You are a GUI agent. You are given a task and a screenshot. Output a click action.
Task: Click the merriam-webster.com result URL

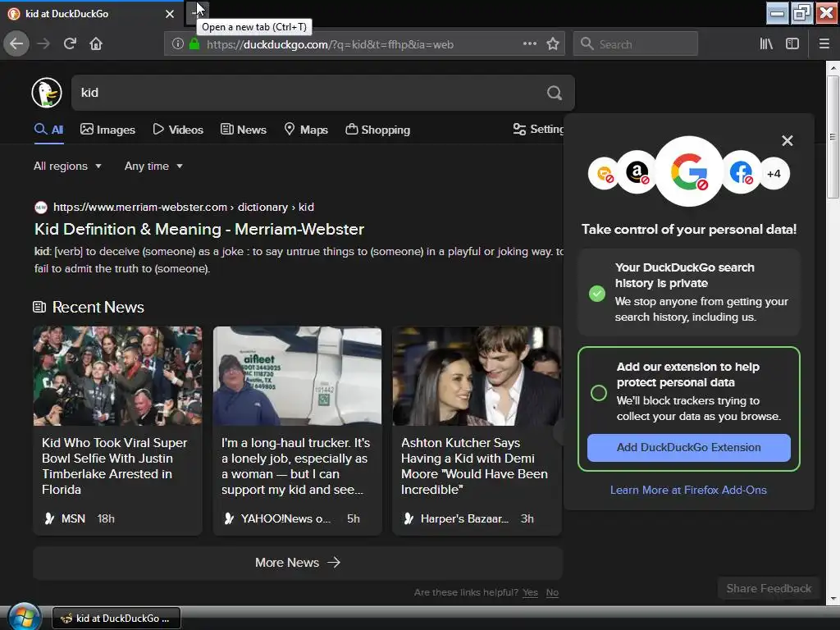[184, 208]
